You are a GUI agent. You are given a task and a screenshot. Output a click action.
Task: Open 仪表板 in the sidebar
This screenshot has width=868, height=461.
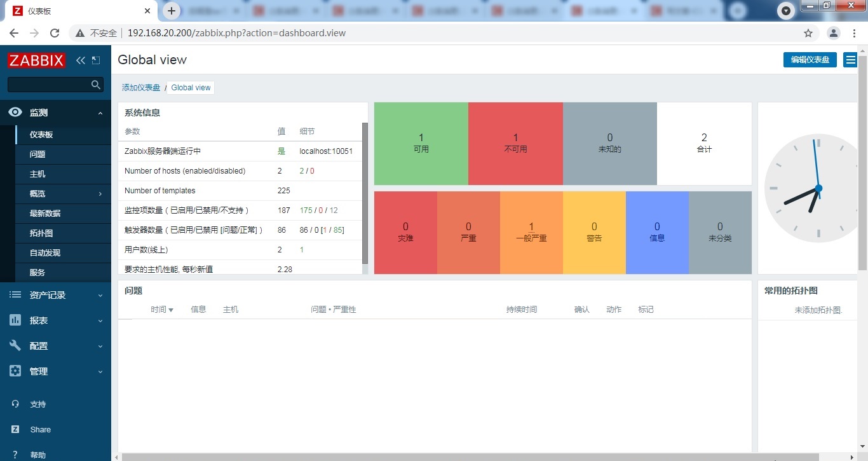[x=63, y=135]
